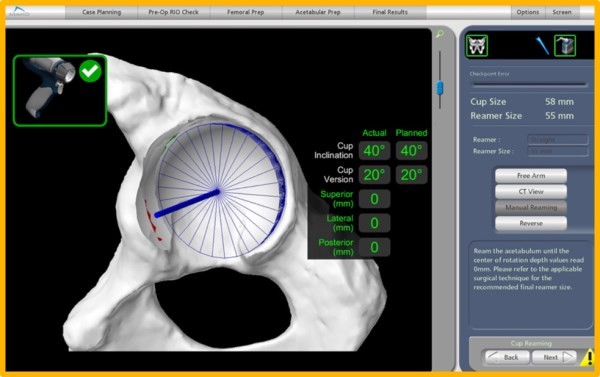Click the Free Arm button
This screenshot has height=377, width=600.
pyautogui.click(x=531, y=176)
